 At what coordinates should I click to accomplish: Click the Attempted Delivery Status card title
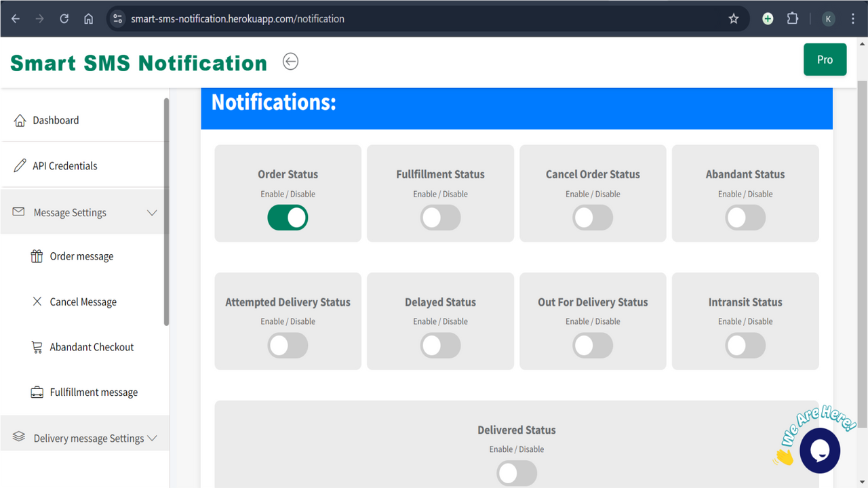coord(288,302)
